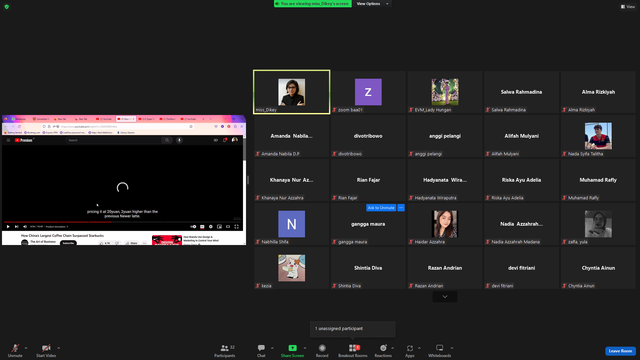Click the green Share Screen icon
The height and width of the screenshot is (360, 640).
point(292,348)
